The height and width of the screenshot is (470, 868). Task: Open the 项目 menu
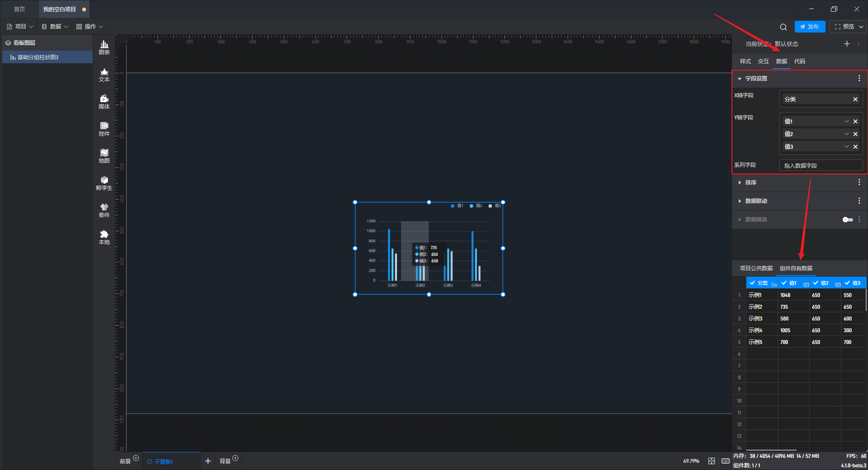[x=20, y=27]
